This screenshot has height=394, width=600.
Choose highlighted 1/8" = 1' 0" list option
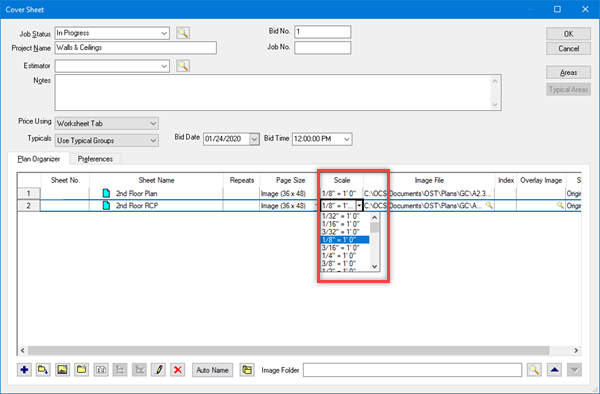[345, 240]
